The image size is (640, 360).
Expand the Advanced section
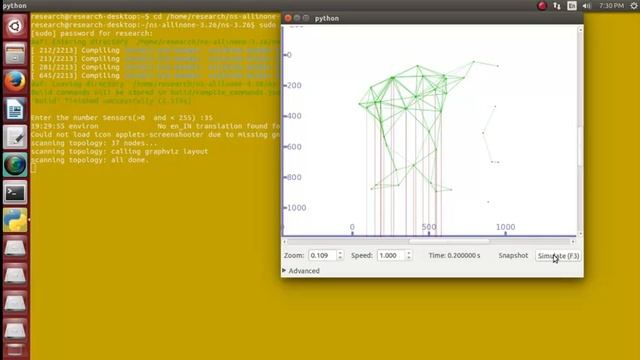tap(301, 271)
